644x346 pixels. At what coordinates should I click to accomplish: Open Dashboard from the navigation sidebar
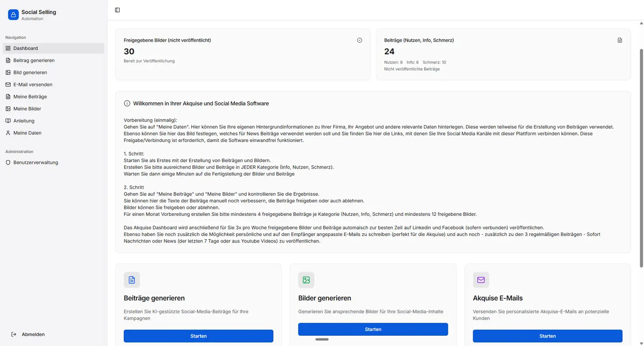point(26,48)
